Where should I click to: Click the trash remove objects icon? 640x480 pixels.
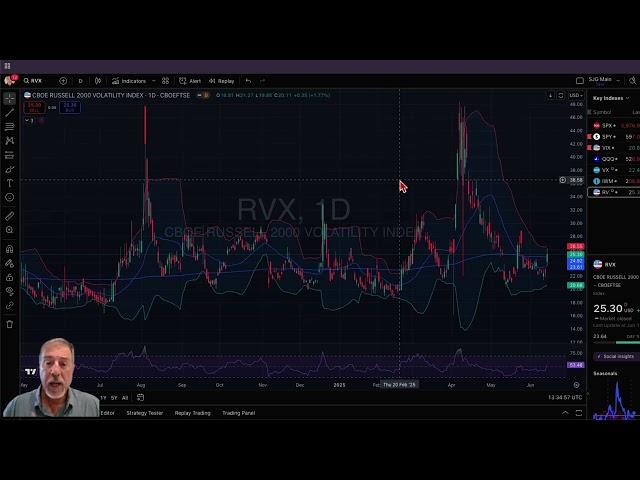(x=9, y=324)
